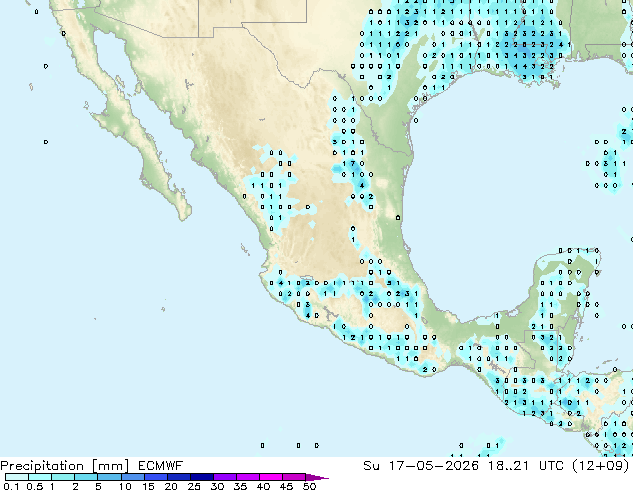Click the 5–10 mm legend color box
634x490 pixels.
109,477
